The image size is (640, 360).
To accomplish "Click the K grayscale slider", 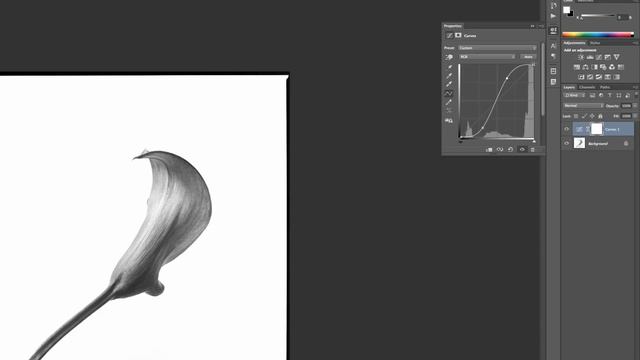I will point(598,16).
